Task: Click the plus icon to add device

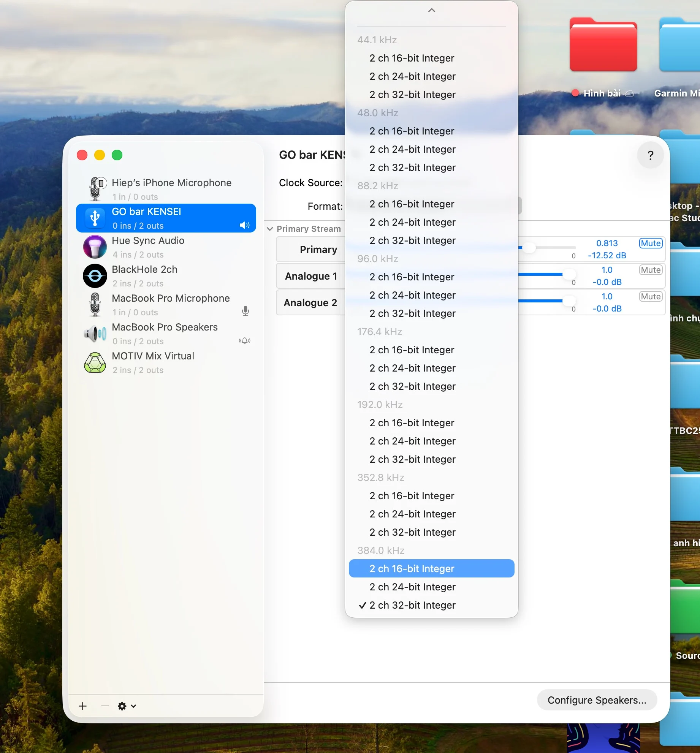Action: pyautogui.click(x=82, y=706)
